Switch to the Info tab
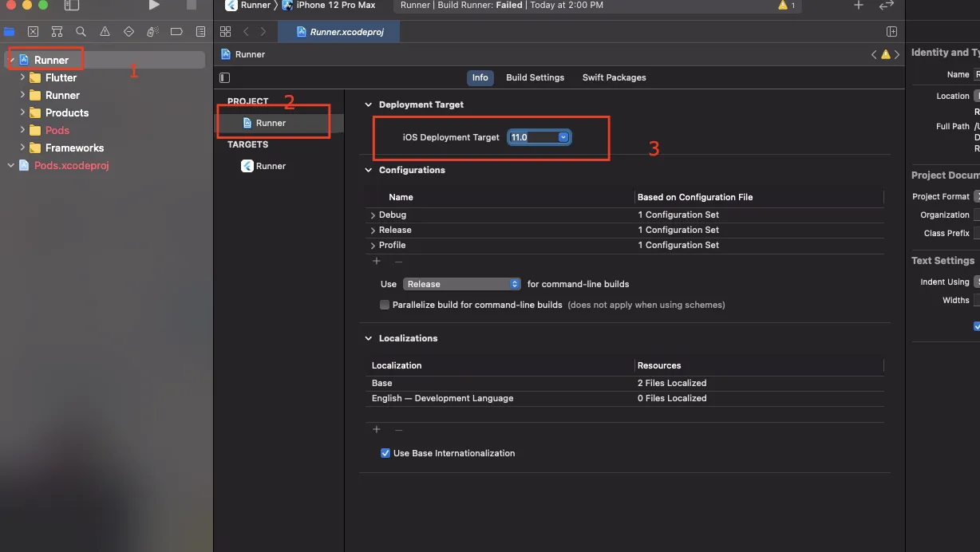This screenshot has width=980, height=552. pos(480,77)
